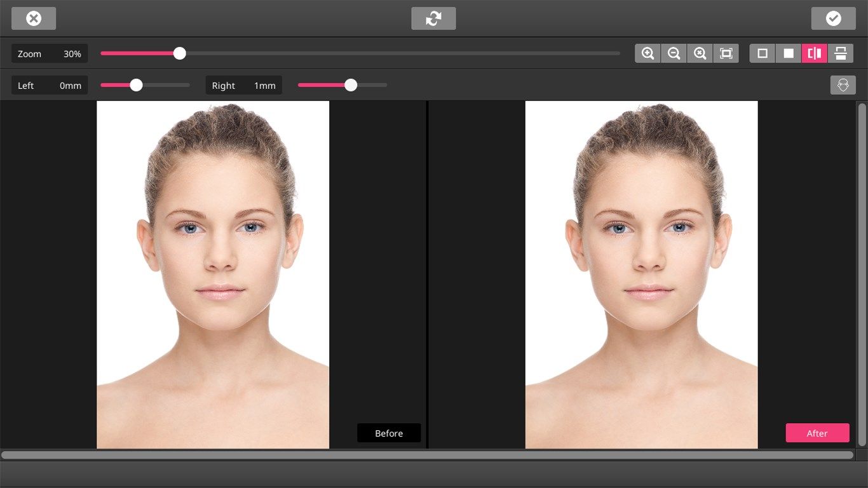868x488 pixels.
Task: Click the Right 1mm value field
Action: (x=243, y=85)
